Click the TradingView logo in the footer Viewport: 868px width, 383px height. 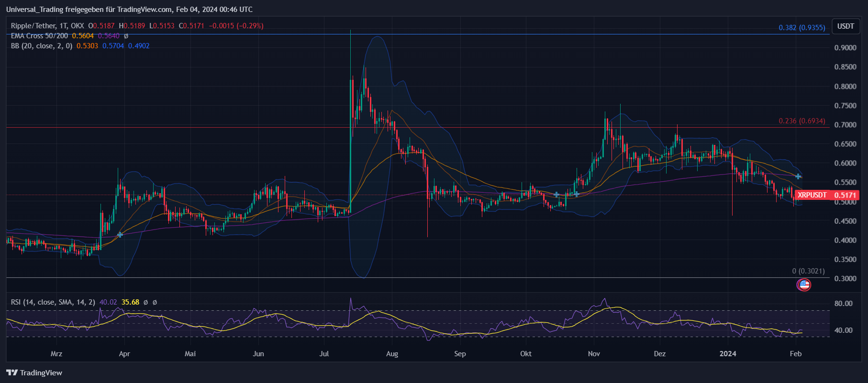pyautogui.click(x=34, y=372)
